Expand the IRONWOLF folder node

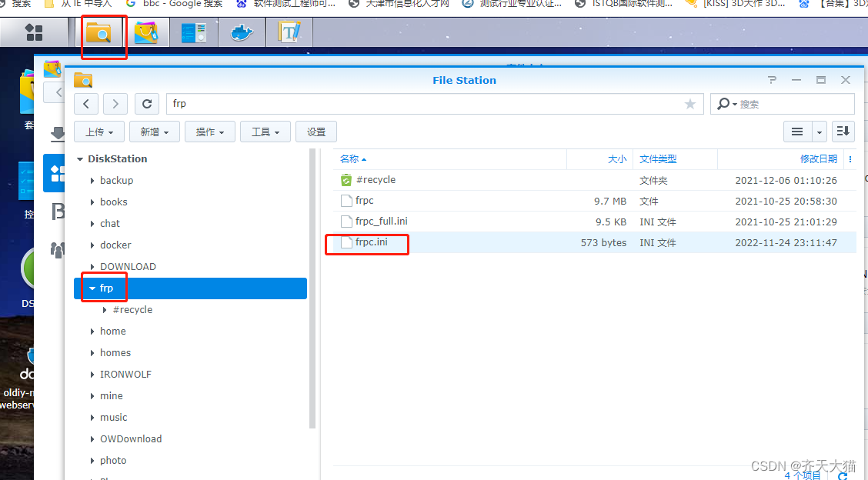92,375
